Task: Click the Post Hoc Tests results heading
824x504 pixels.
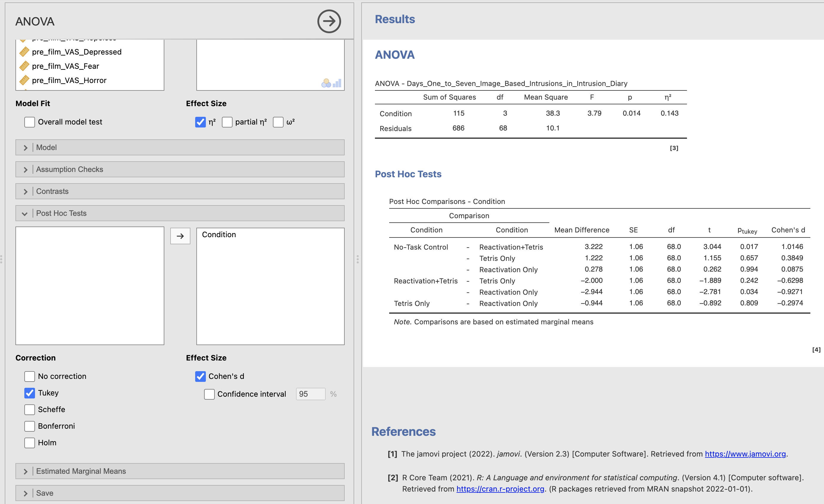Action: 408,174
